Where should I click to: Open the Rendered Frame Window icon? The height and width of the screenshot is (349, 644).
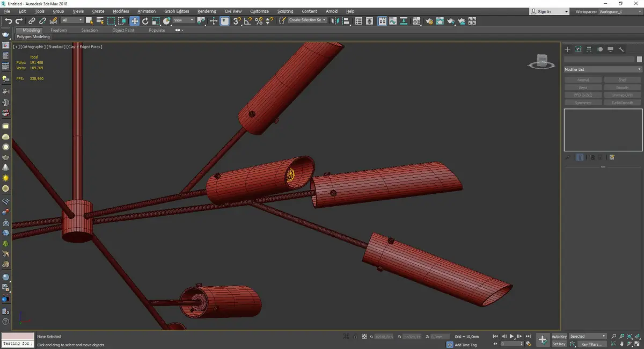pyautogui.click(x=440, y=21)
